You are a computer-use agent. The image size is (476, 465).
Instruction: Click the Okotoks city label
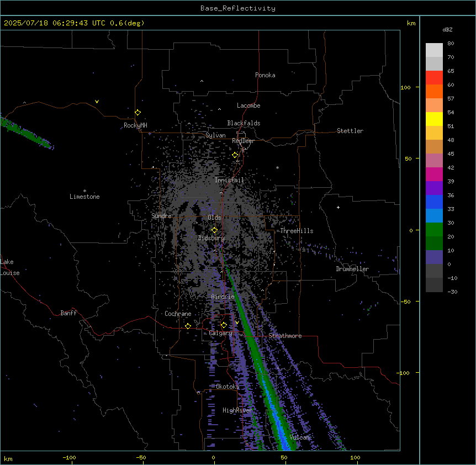(228, 387)
